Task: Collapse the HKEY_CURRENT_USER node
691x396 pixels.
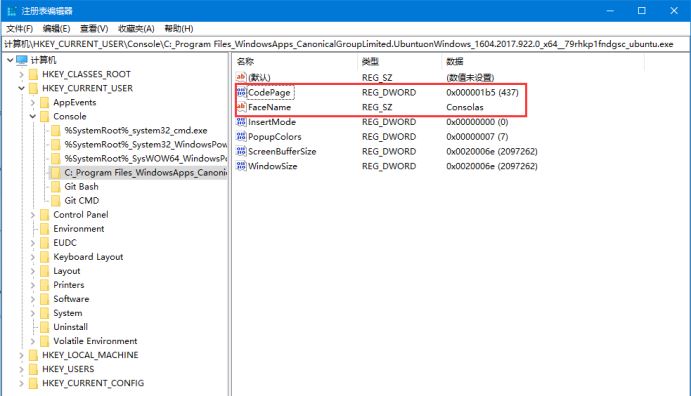Action: (21, 88)
